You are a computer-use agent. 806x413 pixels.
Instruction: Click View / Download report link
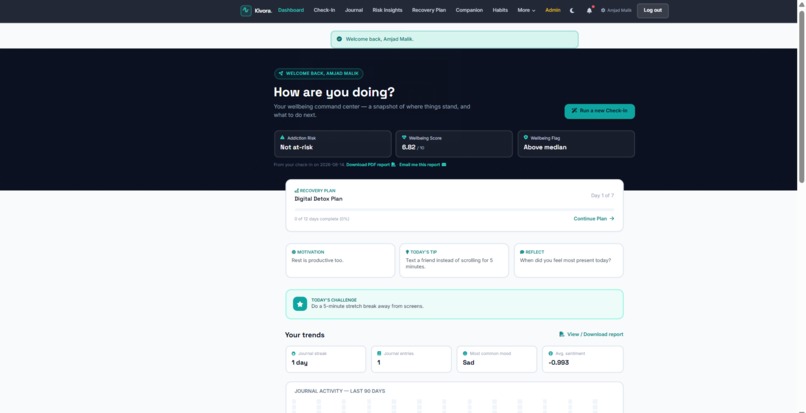point(591,334)
